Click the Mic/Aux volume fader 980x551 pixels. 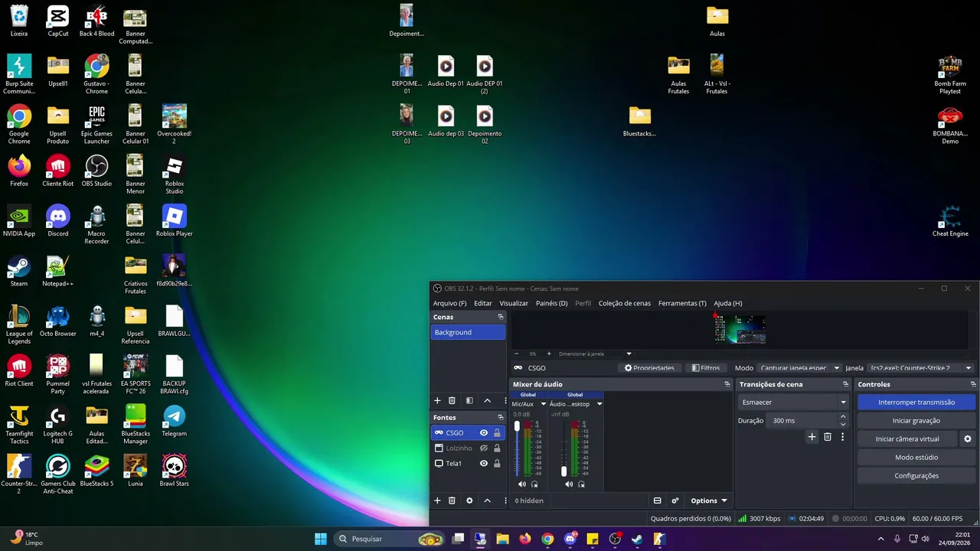tap(517, 448)
